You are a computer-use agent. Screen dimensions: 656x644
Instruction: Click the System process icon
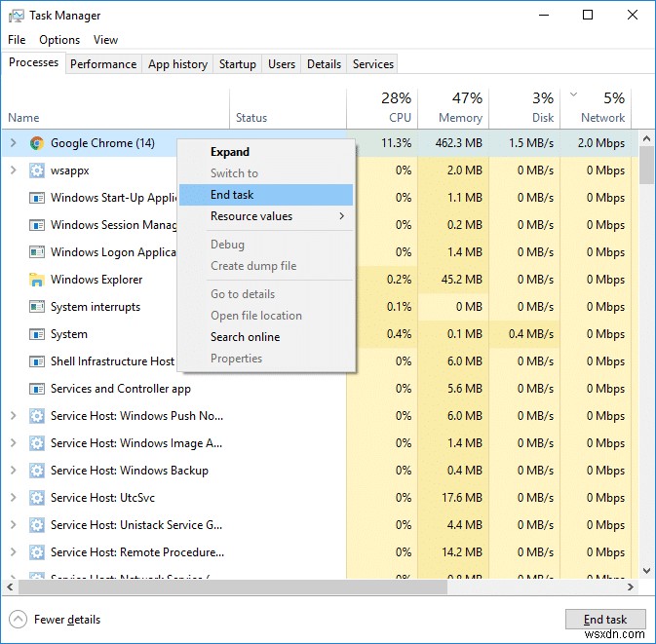coord(37,334)
